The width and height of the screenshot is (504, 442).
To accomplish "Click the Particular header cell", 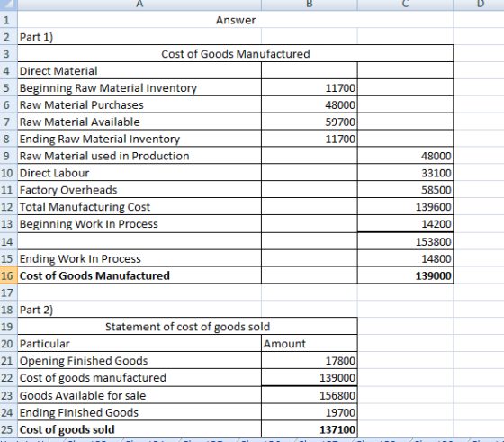I will (x=139, y=344).
